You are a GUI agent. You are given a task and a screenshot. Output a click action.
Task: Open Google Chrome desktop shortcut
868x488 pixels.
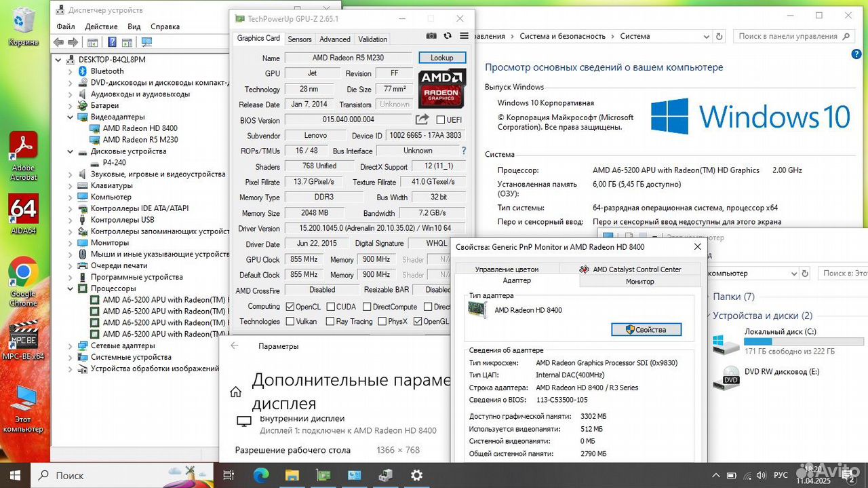23,282
